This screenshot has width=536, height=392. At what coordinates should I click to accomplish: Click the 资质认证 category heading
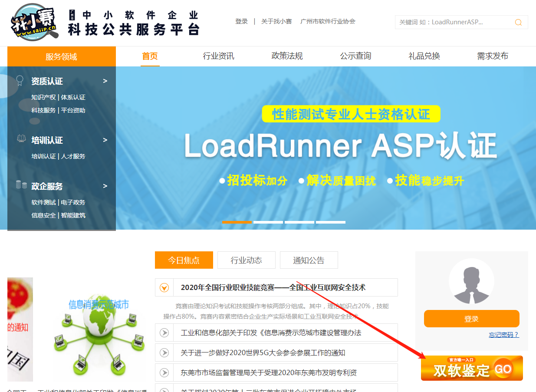coord(47,81)
